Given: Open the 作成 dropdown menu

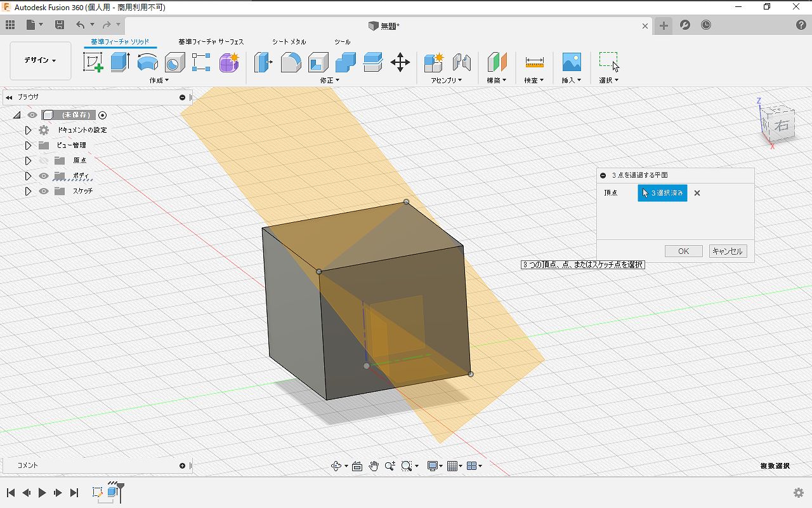Looking at the screenshot, I should [159, 81].
